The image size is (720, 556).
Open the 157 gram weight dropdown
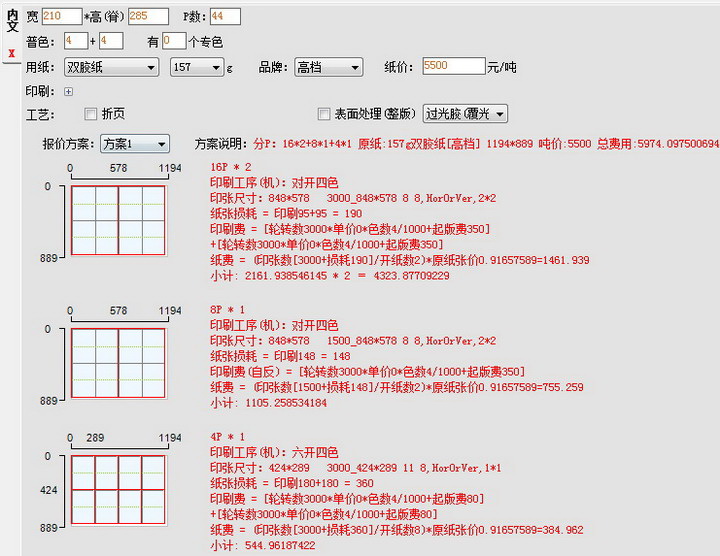pyautogui.click(x=197, y=67)
